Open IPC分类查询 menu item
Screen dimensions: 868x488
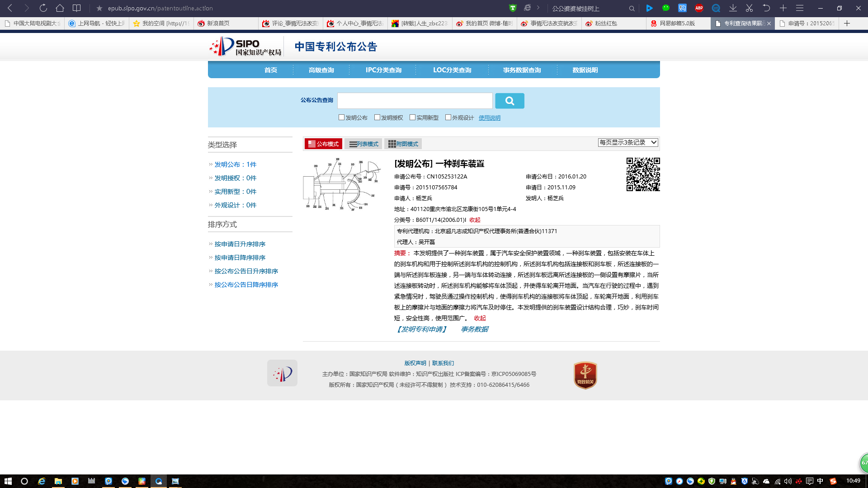[x=383, y=70]
